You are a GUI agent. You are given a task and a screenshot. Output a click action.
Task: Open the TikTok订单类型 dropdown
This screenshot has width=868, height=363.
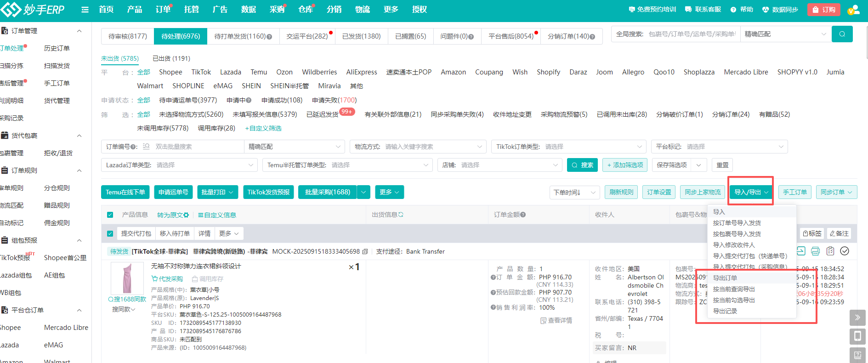[x=568, y=147]
